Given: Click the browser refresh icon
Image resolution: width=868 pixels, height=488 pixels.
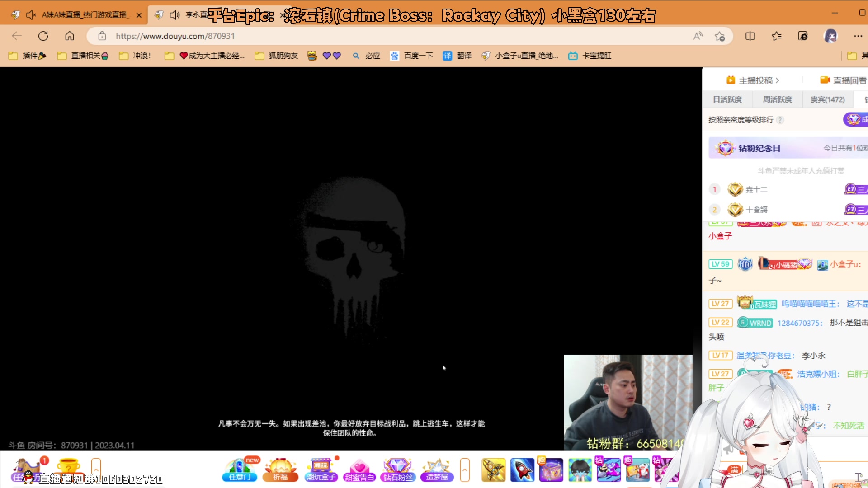Looking at the screenshot, I should tap(43, 36).
